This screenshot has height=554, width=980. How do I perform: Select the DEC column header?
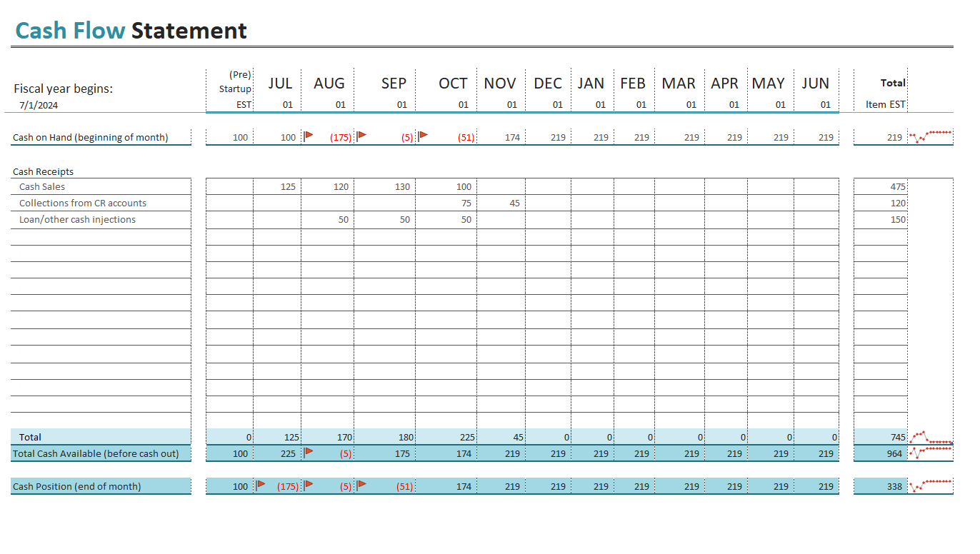click(x=548, y=83)
